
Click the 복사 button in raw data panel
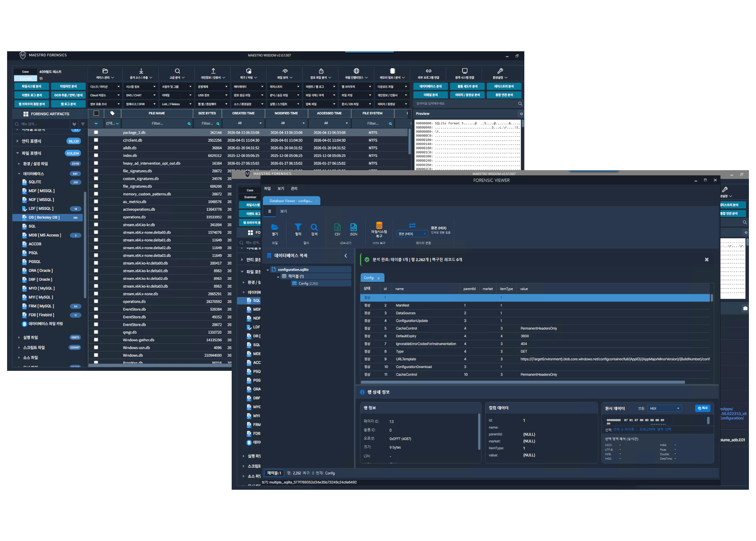[703, 408]
